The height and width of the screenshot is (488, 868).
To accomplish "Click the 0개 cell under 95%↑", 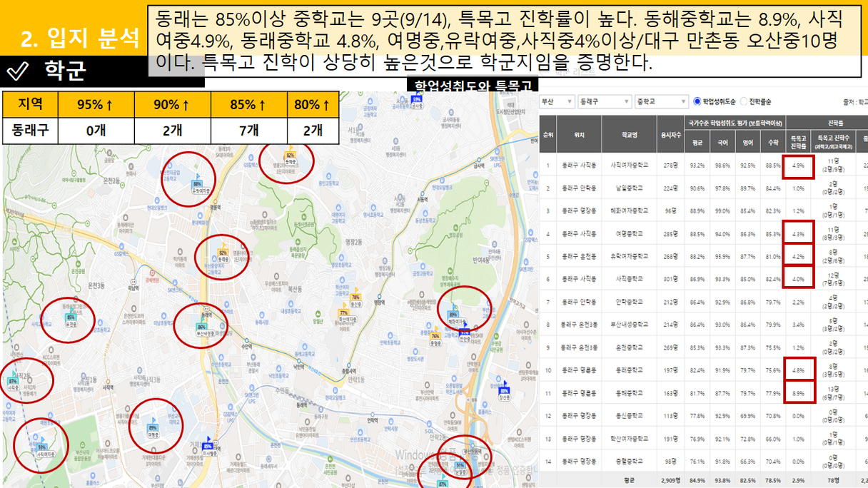I will [x=95, y=130].
